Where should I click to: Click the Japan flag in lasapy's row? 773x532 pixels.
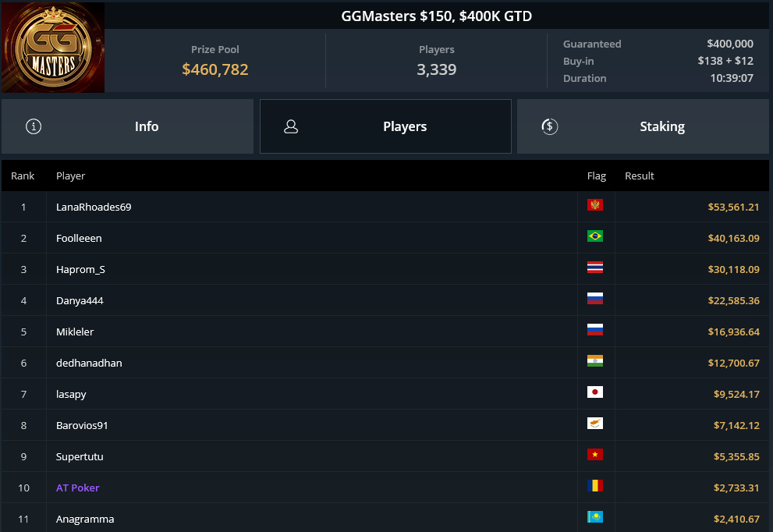pyautogui.click(x=595, y=392)
